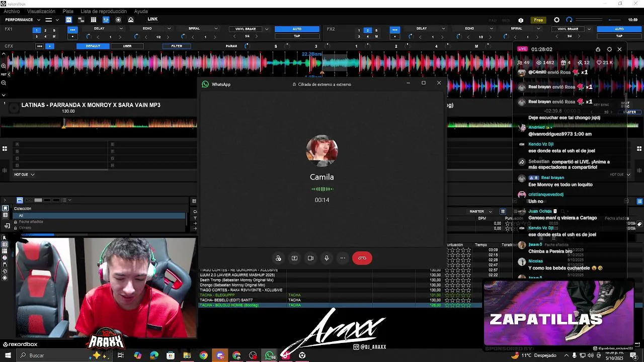Viewport: 644px width, 362px height.
Task: Select All row under Colección
Action: pos(100,216)
